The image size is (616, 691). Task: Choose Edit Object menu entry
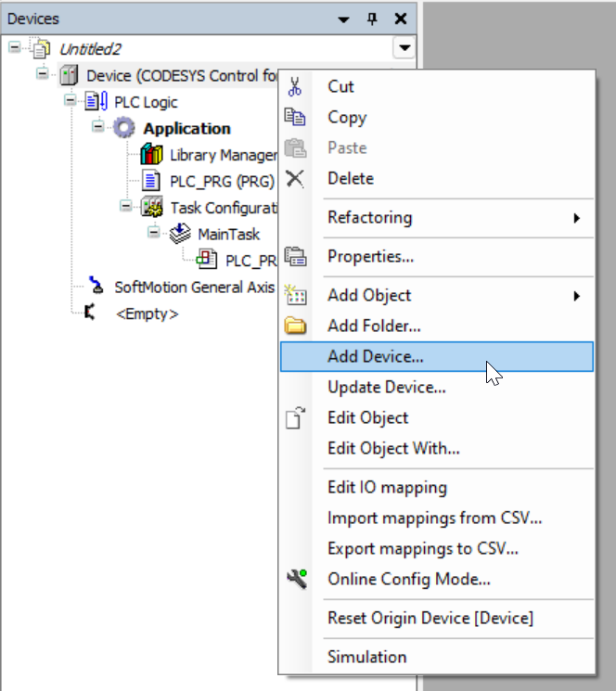pos(437,417)
